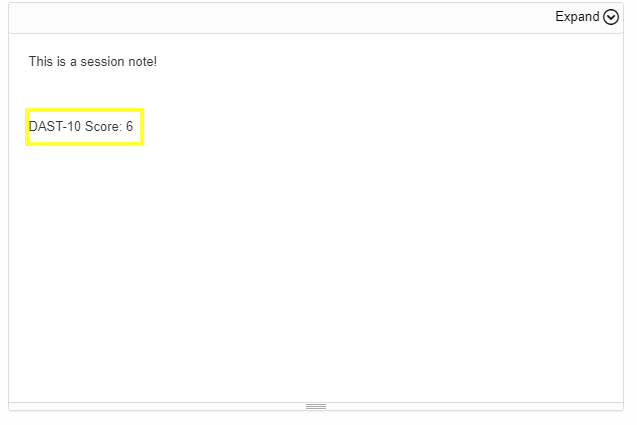Click the score number "6"
The width and height of the screenshot is (637, 425).
129,127
